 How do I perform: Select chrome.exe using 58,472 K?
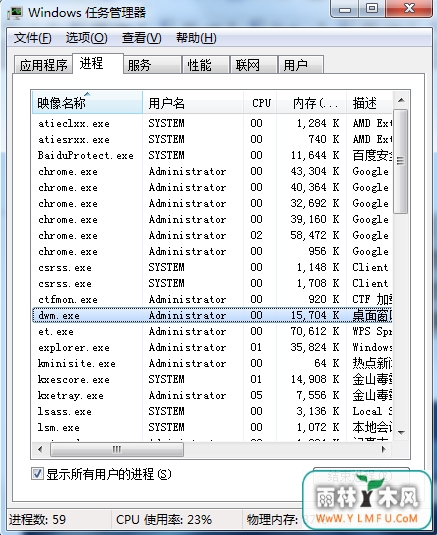pos(212,235)
